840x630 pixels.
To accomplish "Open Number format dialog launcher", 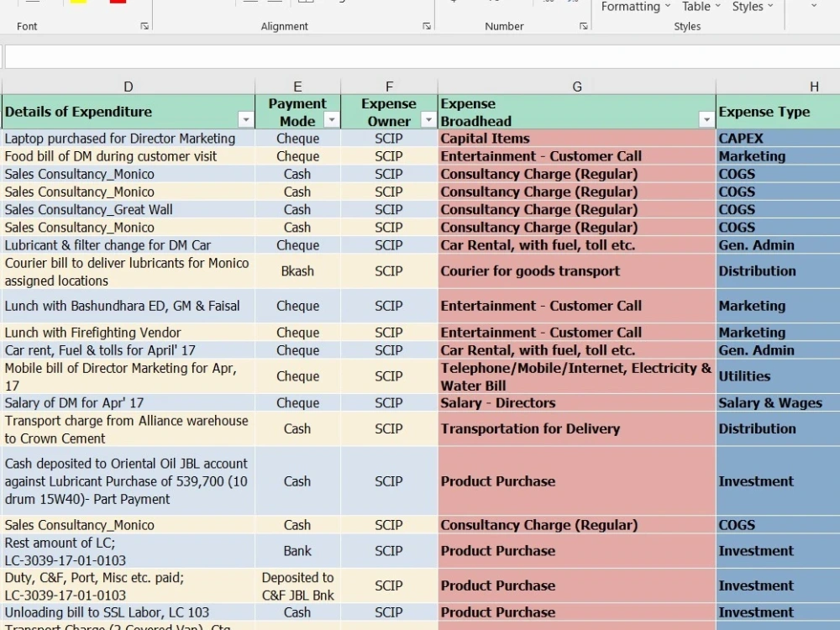I will (x=584, y=26).
